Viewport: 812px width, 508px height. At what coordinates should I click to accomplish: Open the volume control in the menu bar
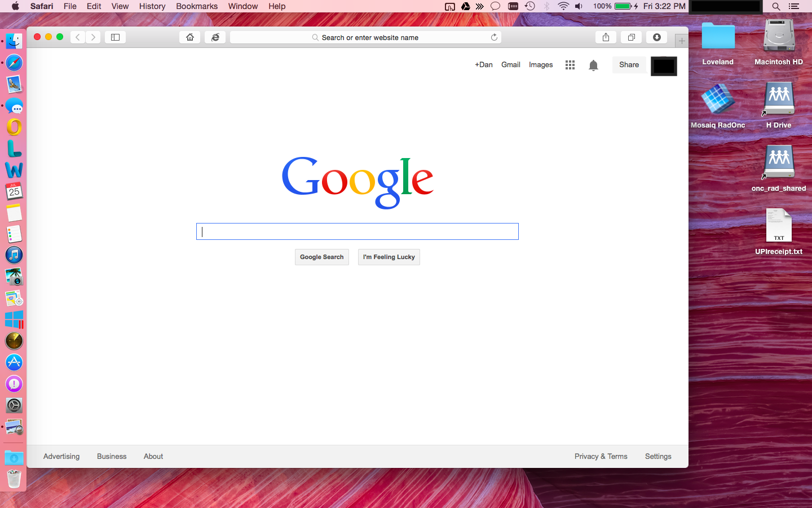[x=579, y=6]
